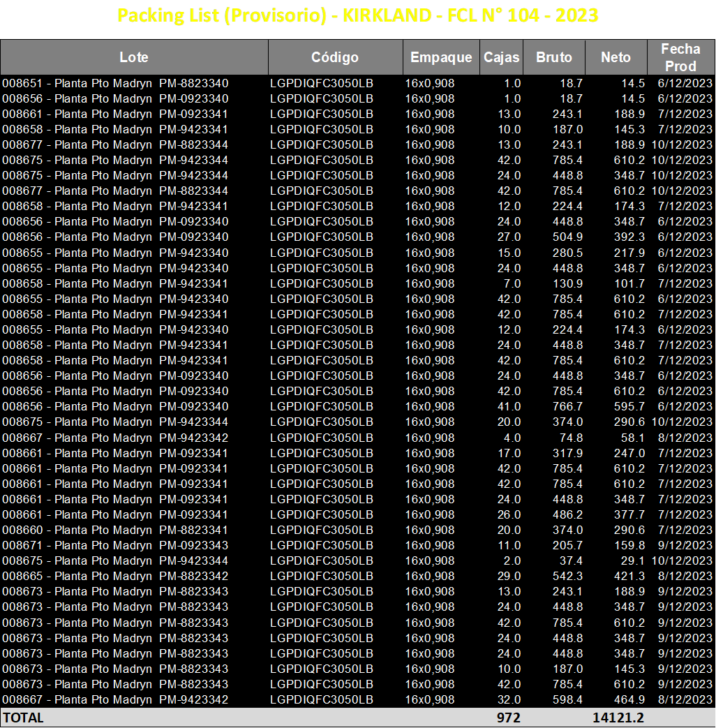
Task: Click the Cajas column header
Action: (x=502, y=57)
